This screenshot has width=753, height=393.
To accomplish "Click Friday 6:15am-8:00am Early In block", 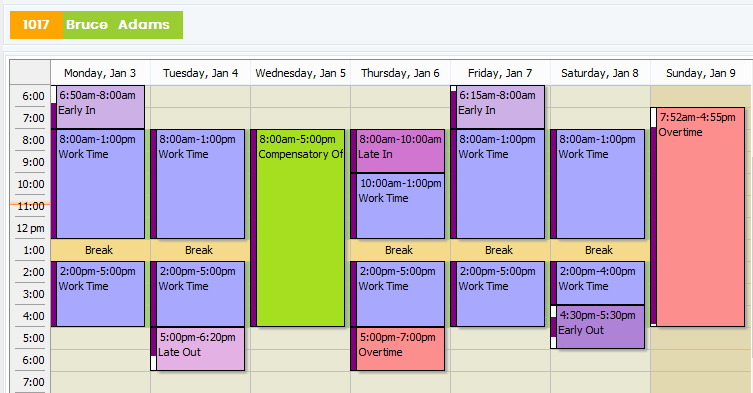I will [x=498, y=107].
